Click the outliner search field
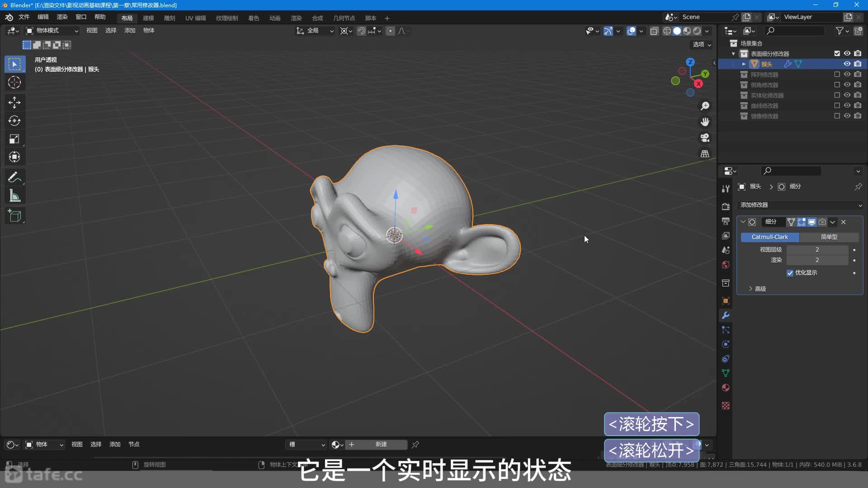 tap(794, 31)
